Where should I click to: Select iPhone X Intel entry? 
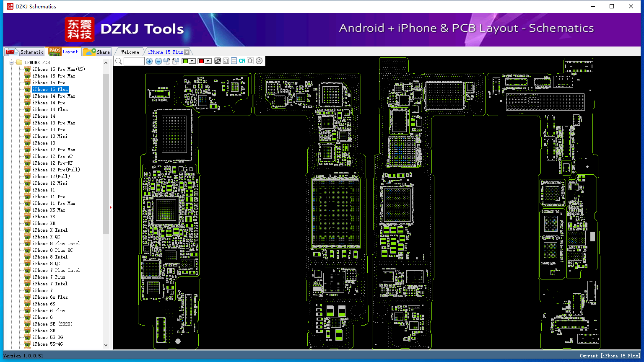point(50,230)
